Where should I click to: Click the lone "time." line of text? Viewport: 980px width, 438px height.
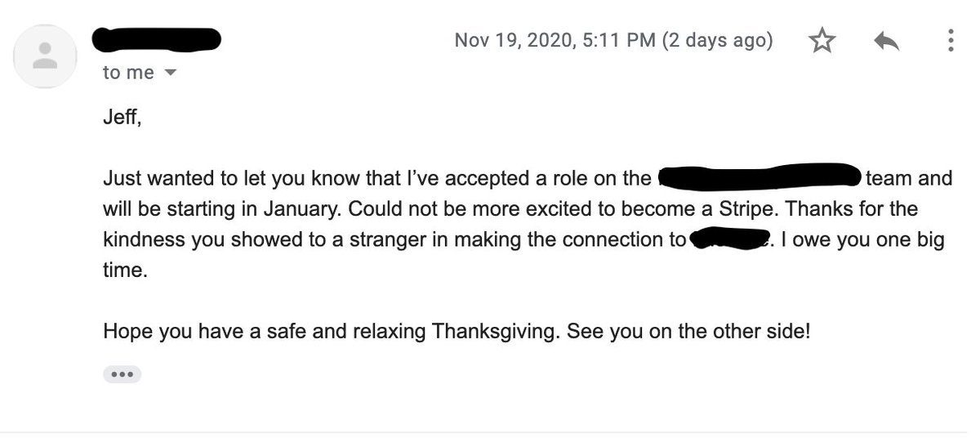click(x=126, y=270)
